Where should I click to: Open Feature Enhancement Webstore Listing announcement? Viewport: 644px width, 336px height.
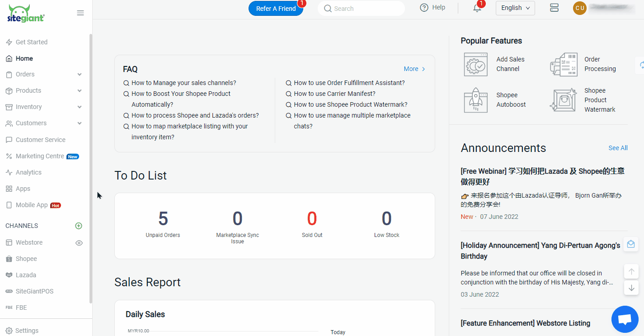click(x=526, y=323)
